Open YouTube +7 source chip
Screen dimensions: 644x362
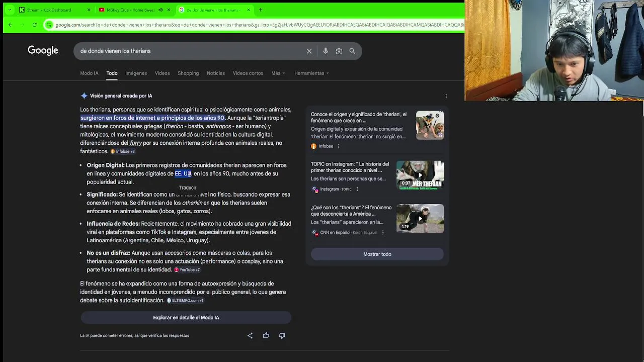(x=187, y=270)
